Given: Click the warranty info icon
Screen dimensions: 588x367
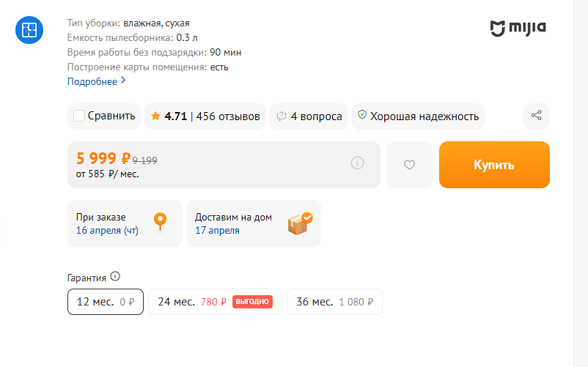Looking at the screenshot, I should pyautogui.click(x=115, y=277).
